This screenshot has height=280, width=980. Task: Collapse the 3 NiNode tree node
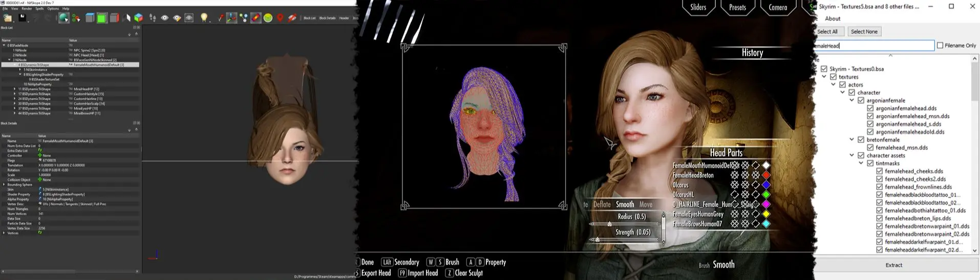[x=9, y=59]
